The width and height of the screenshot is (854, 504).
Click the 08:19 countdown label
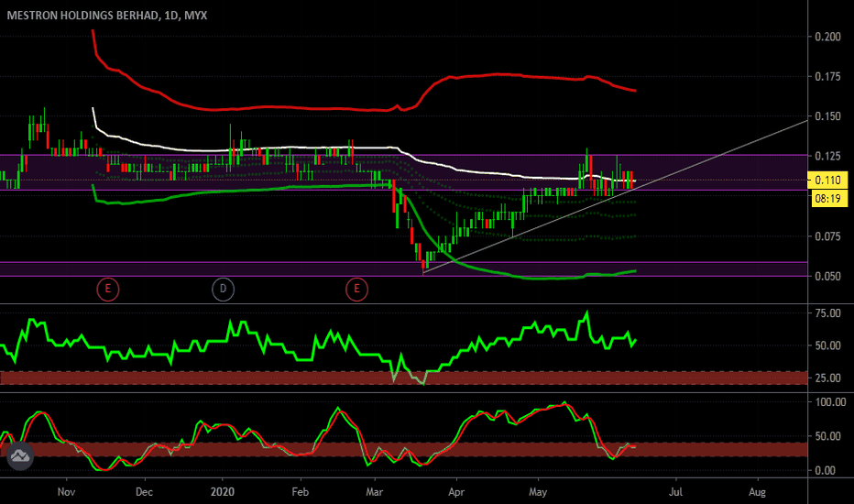pos(827,198)
